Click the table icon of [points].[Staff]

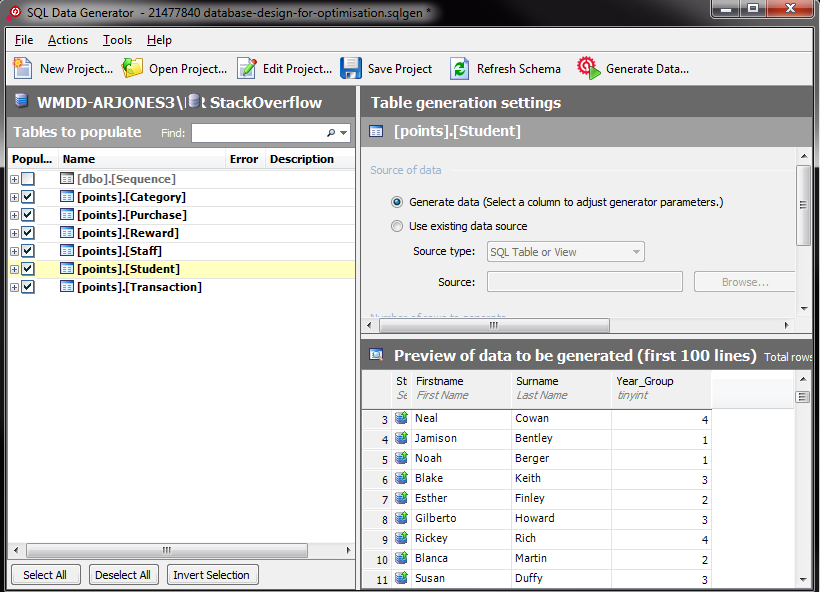click(67, 251)
